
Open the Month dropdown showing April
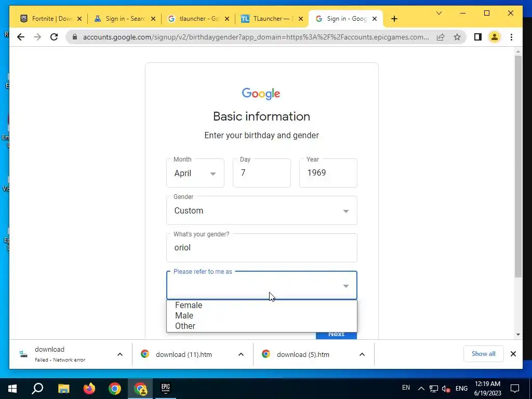pyautogui.click(x=195, y=173)
